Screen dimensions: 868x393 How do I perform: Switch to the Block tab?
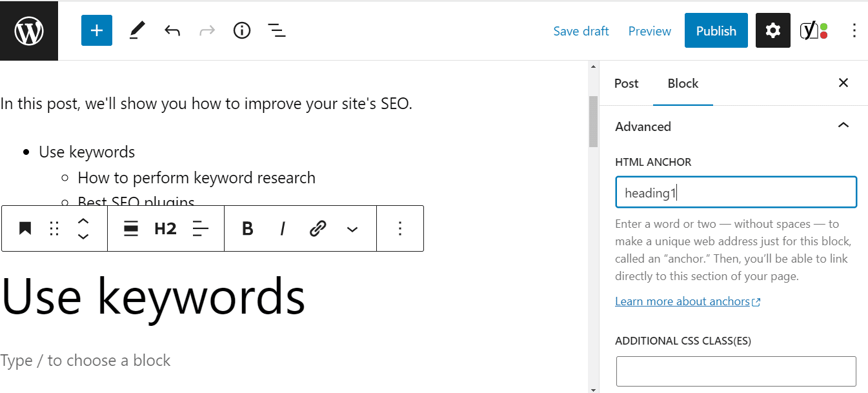point(683,83)
